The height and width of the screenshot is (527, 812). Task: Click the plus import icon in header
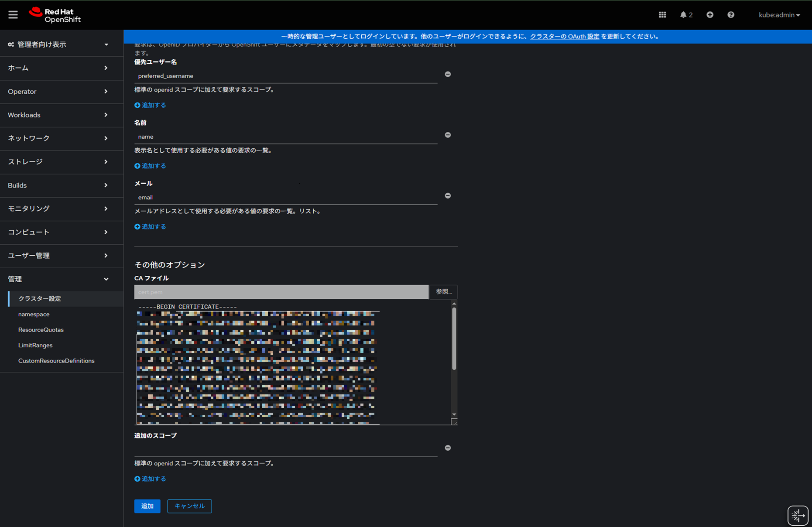pyautogui.click(x=710, y=15)
